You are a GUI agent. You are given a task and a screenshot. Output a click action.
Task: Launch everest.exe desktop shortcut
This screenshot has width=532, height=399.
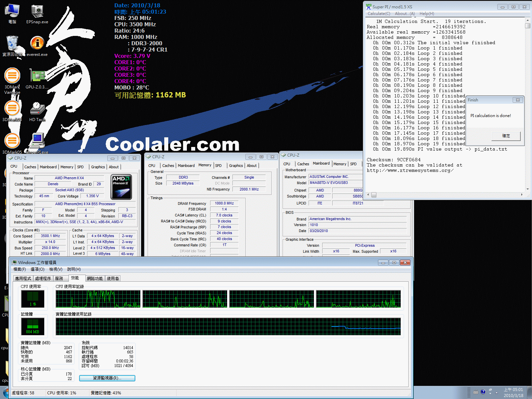point(37,46)
